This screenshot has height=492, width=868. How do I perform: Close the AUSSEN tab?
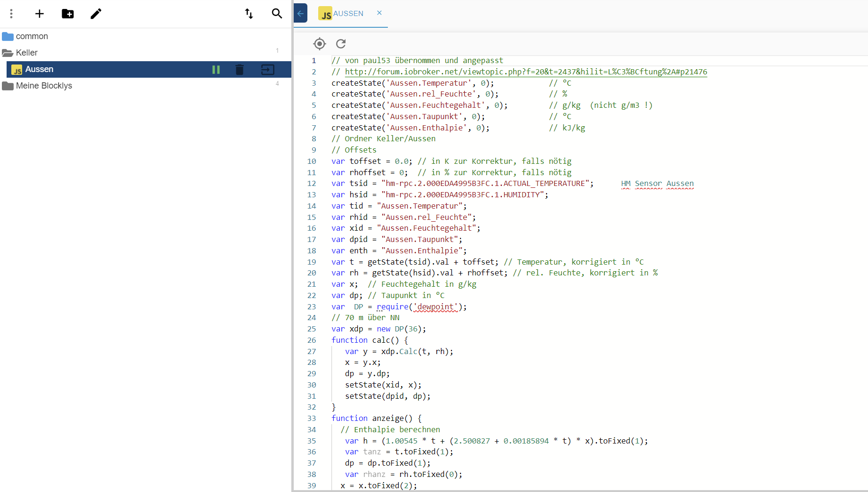point(379,13)
